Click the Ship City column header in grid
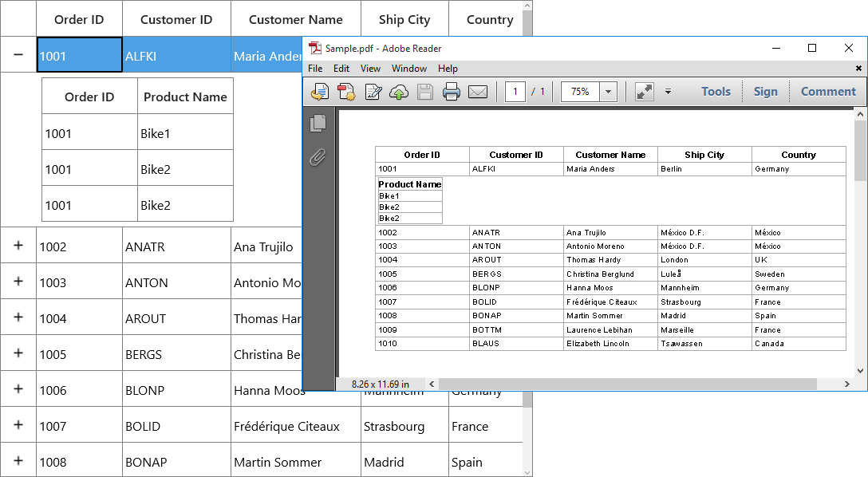The height and width of the screenshot is (477, 868). [x=404, y=19]
